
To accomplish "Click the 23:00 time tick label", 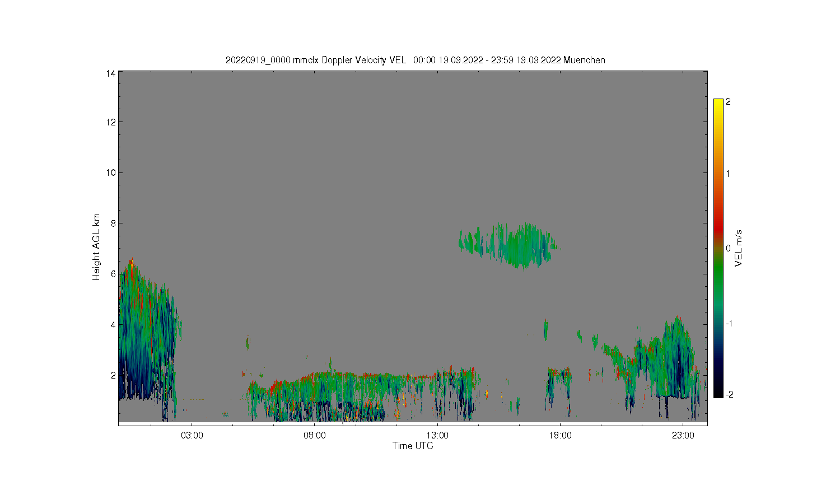I will [x=683, y=435].
